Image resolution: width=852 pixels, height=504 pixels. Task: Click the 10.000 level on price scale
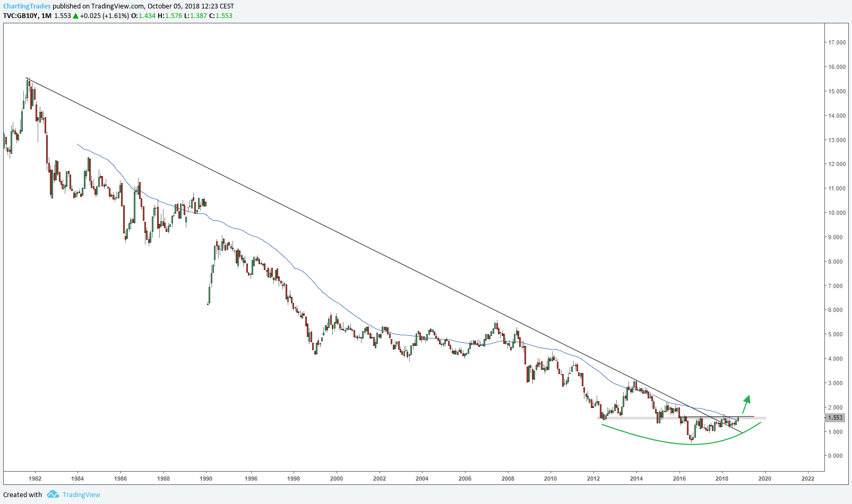[x=837, y=213]
